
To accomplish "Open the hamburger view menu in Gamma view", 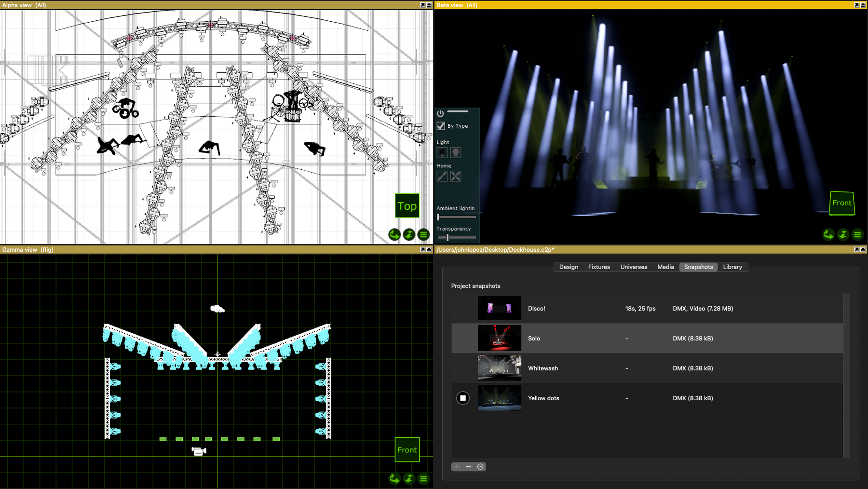I will [423, 479].
